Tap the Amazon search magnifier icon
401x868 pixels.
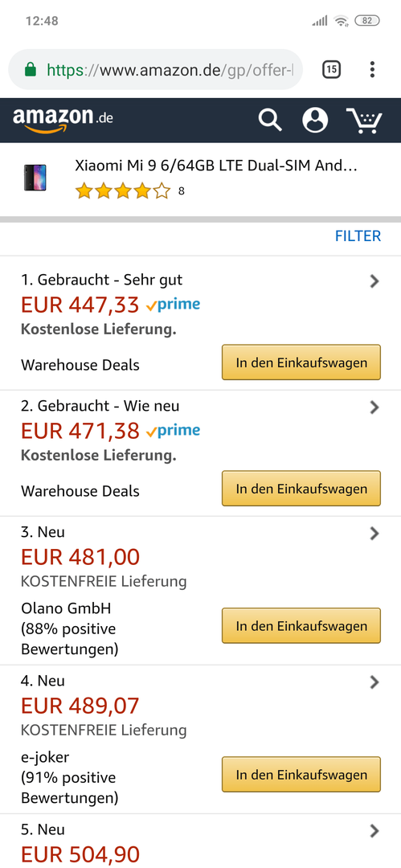(270, 120)
